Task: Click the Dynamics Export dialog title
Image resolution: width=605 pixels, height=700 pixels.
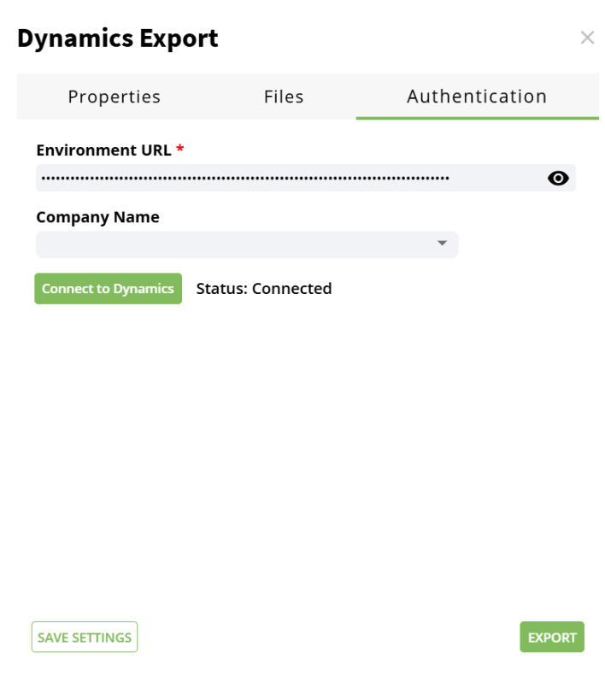Action: click(118, 38)
